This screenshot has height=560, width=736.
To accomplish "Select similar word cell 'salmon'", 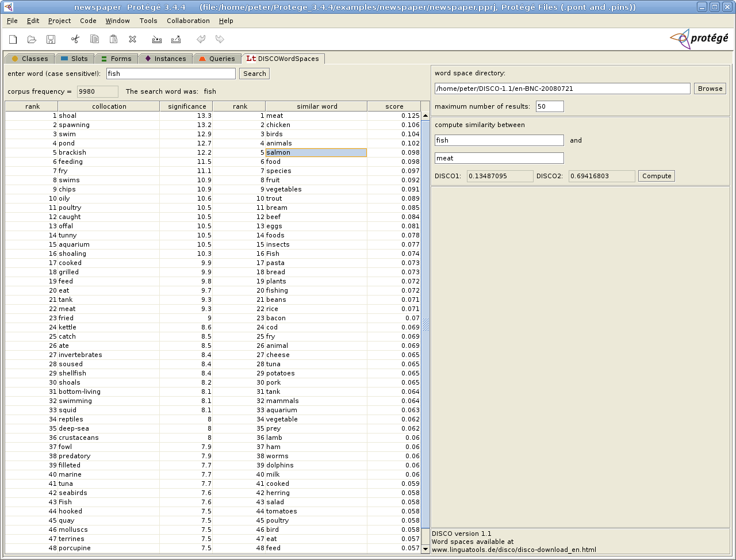I will coord(316,152).
